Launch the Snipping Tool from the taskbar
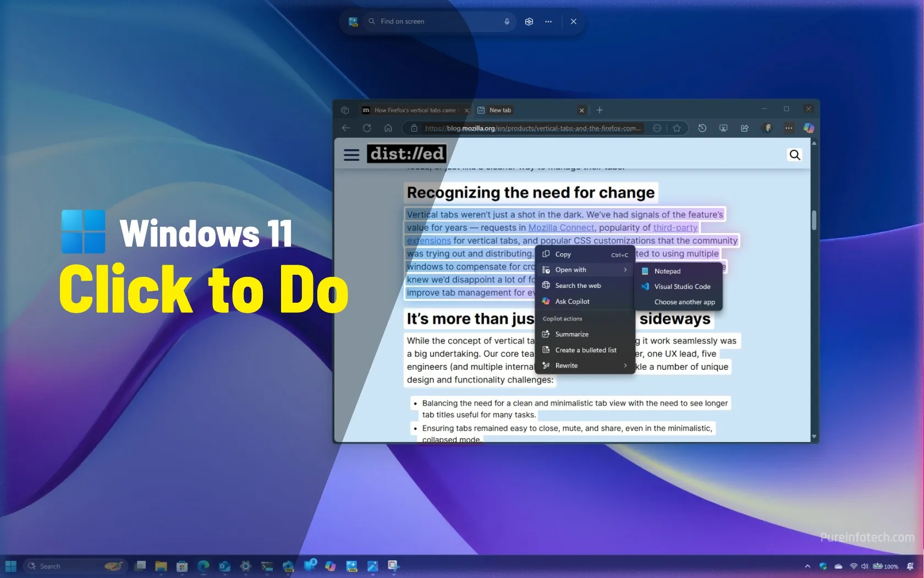 click(394, 566)
